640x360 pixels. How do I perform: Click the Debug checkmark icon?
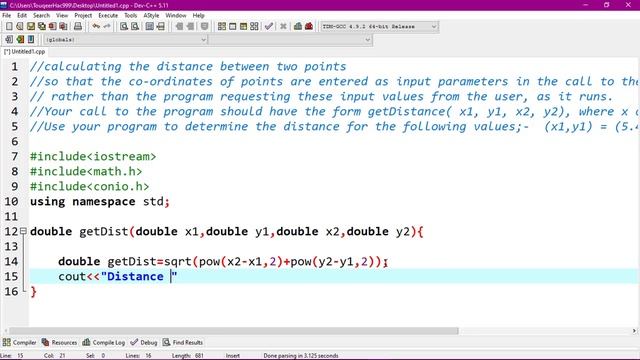coord(269,27)
